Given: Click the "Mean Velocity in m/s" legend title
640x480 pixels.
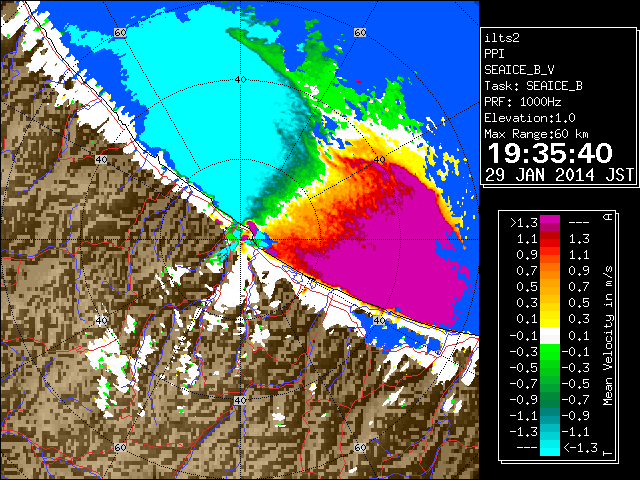Looking at the screenshot, I should coord(608,336).
